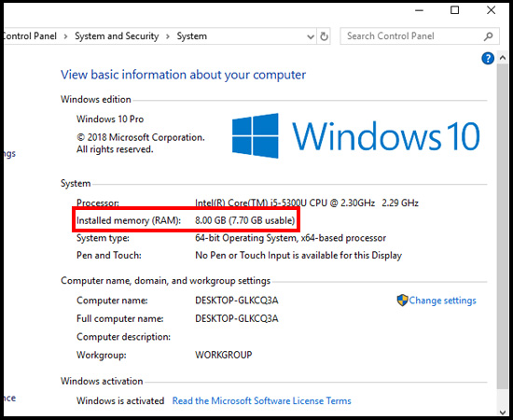Expand the address bar history dropdown

pyautogui.click(x=311, y=36)
